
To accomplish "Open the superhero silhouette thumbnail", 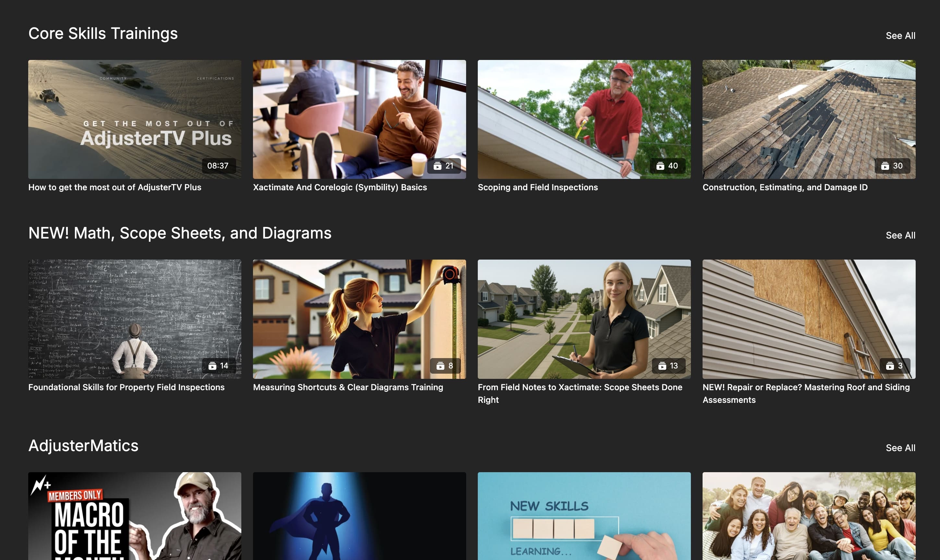I will (x=359, y=516).
